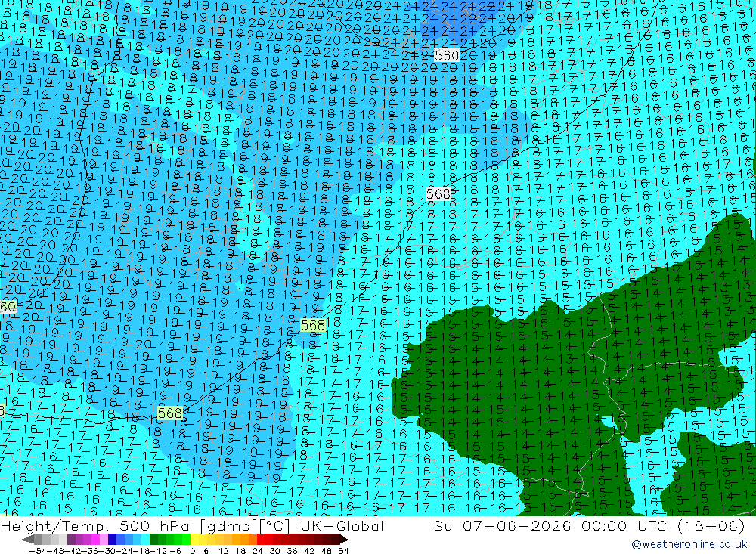The width and height of the screenshot is (756, 554).
Task: Click the yellow swatch in the color scale
Action: tap(195, 540)
